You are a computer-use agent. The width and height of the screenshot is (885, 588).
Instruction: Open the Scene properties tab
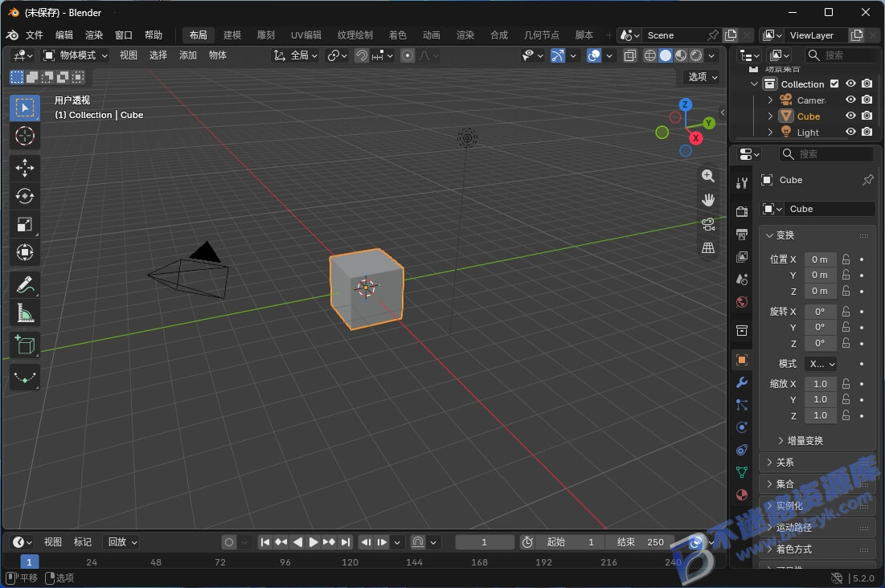pos(742,280)
